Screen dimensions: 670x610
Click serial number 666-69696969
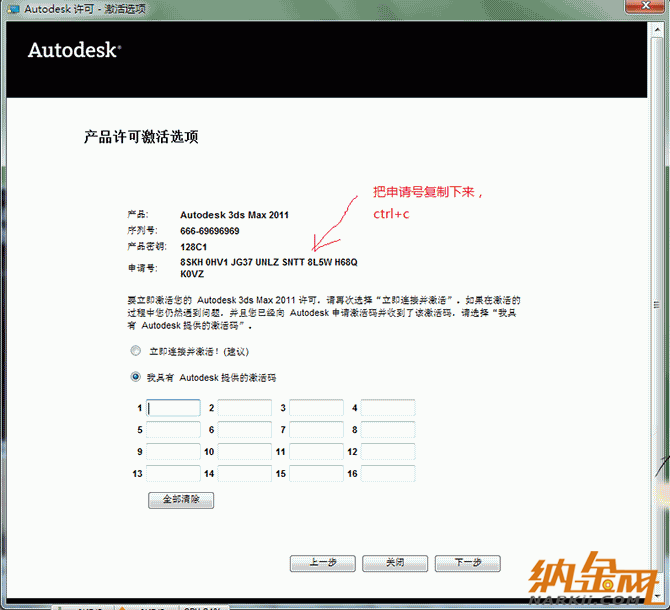[x=209, y=231]
